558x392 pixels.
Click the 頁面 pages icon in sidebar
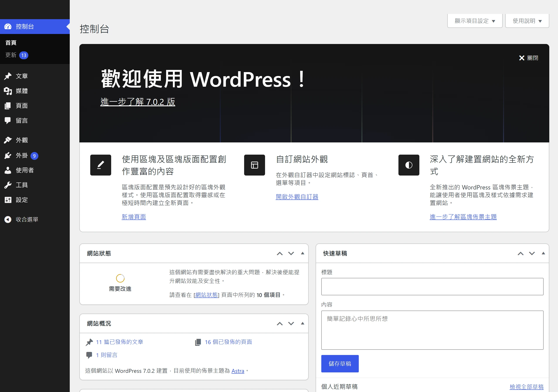click(x=8, y=106)
